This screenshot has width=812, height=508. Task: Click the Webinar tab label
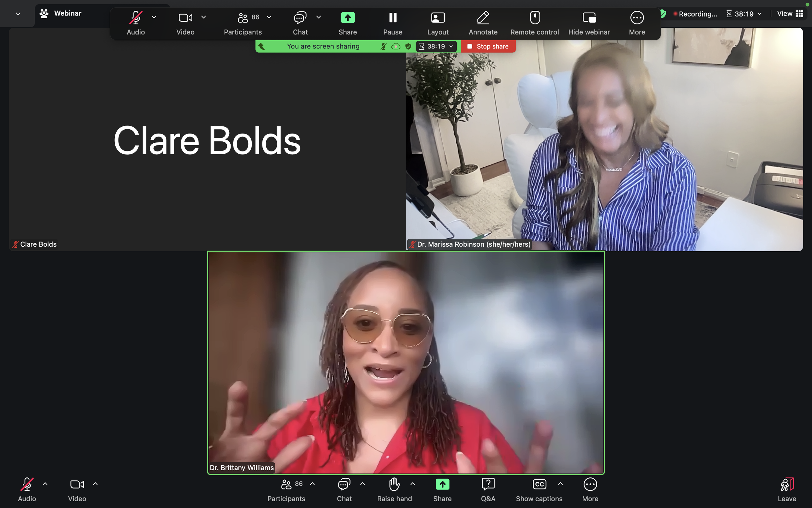[68, 13]
